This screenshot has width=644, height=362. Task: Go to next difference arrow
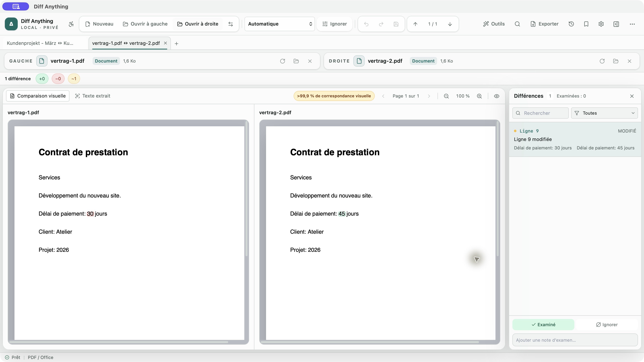point(450,24)
